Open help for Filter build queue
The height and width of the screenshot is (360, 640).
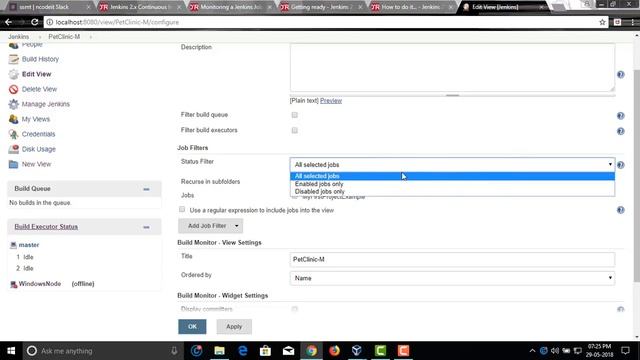[620, 116]
